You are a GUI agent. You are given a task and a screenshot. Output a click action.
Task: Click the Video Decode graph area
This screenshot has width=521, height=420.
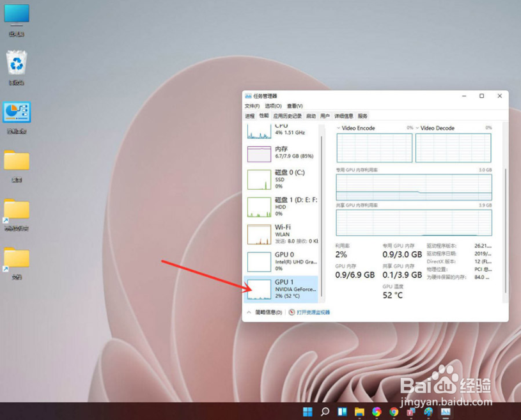coord(453,148)
